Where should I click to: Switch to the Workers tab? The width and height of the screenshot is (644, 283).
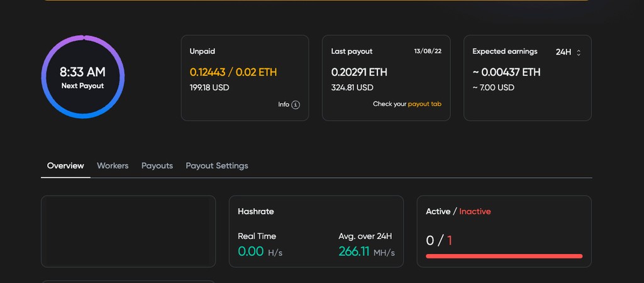(113, 166)
